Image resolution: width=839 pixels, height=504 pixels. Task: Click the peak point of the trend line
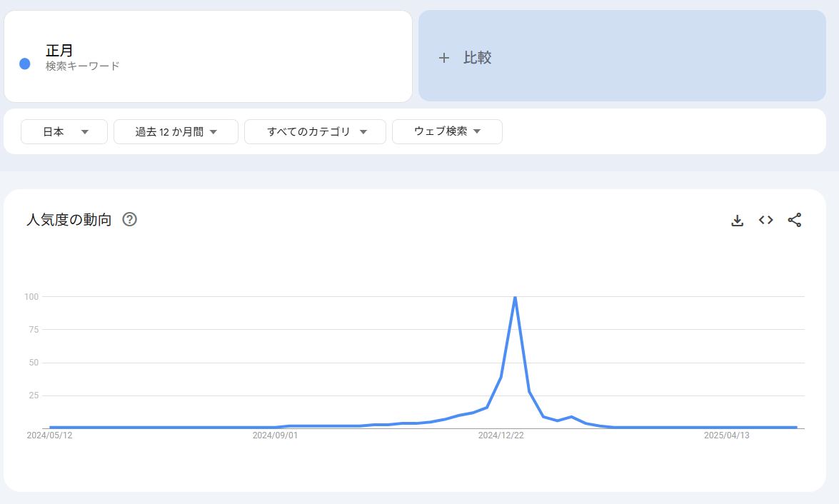point(515,297)
